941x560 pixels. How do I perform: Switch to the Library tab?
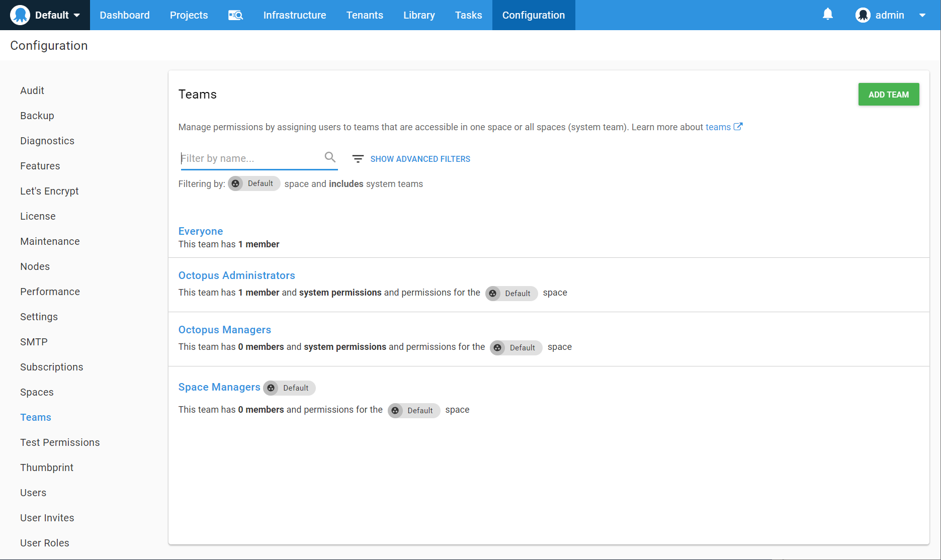coord(418,15)
